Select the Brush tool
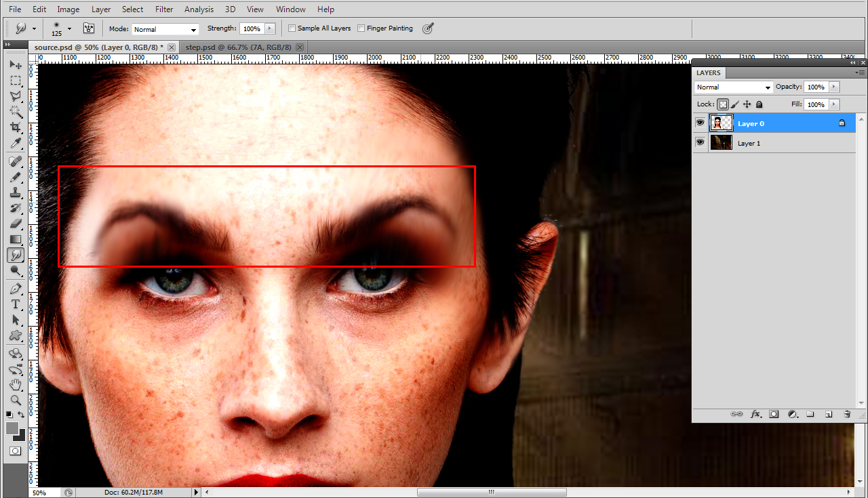 (15, 177)
